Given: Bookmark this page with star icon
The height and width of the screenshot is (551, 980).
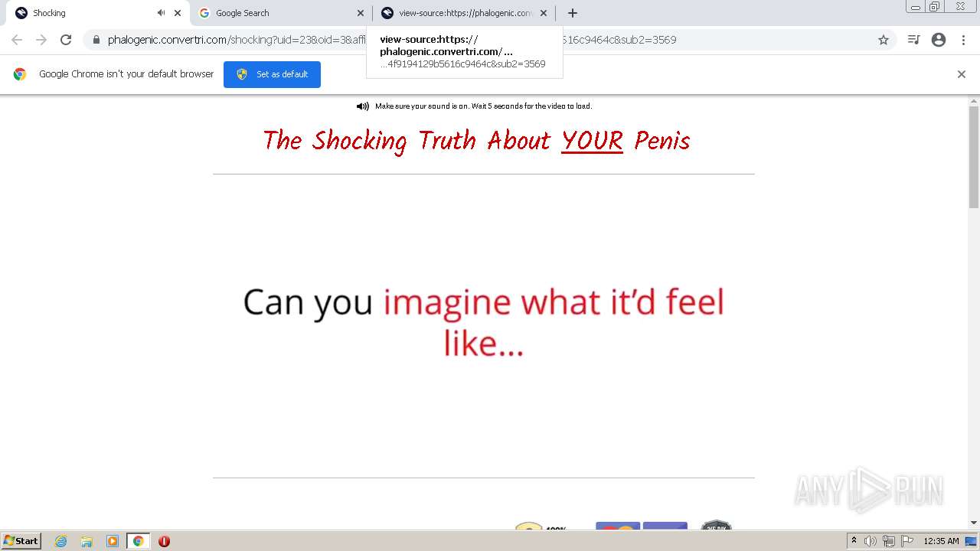Looking at the screenshot, I should click(x=884, y=40).
